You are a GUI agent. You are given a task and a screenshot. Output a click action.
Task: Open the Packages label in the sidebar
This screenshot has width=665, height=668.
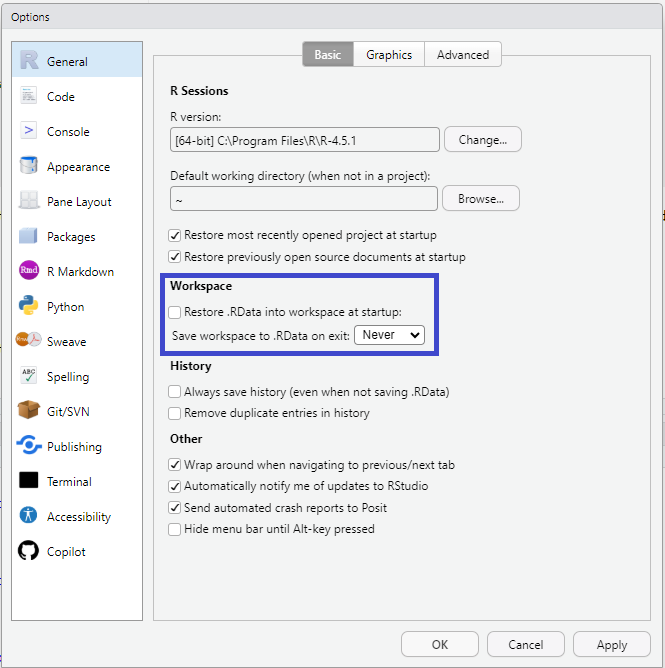pyautogui.click(x=71, y=237)
